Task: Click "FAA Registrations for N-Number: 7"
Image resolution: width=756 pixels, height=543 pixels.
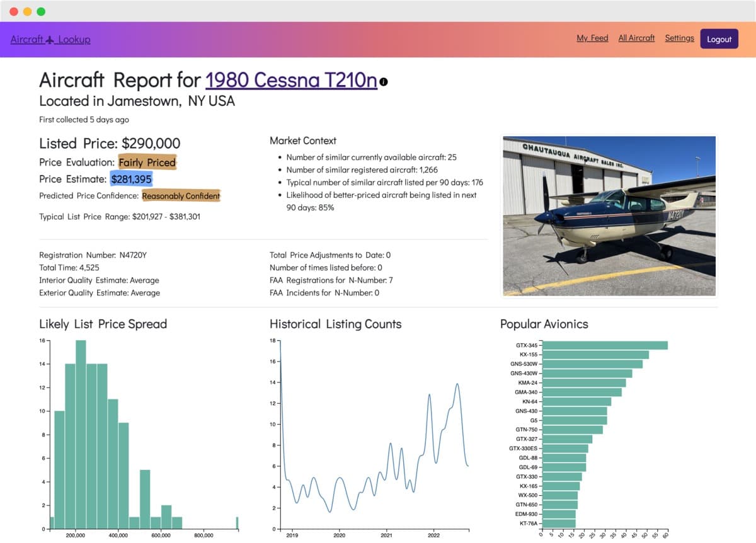Action: coord(331,280)
